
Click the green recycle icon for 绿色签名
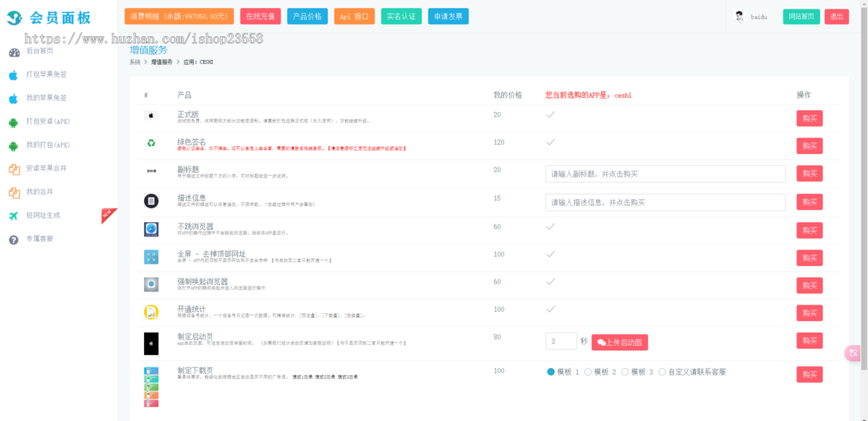(150, 143)
